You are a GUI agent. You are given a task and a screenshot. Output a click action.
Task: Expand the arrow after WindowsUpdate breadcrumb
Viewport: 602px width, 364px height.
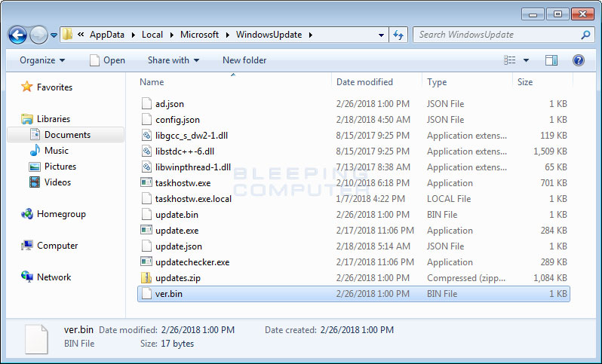[310, 35]
